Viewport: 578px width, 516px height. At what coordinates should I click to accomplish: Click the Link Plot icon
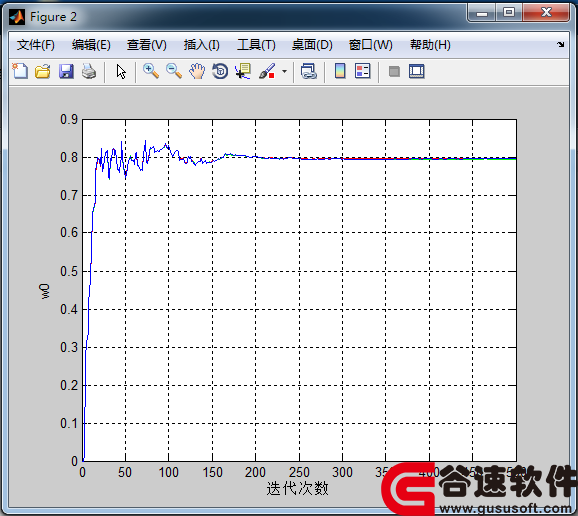coord(309,71)
